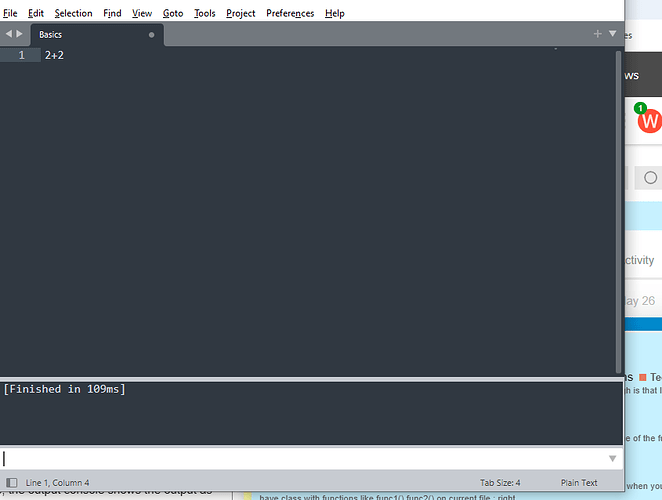Go to next tab with right arrow
Screen dimensions: 662x500
coord(19,33)
